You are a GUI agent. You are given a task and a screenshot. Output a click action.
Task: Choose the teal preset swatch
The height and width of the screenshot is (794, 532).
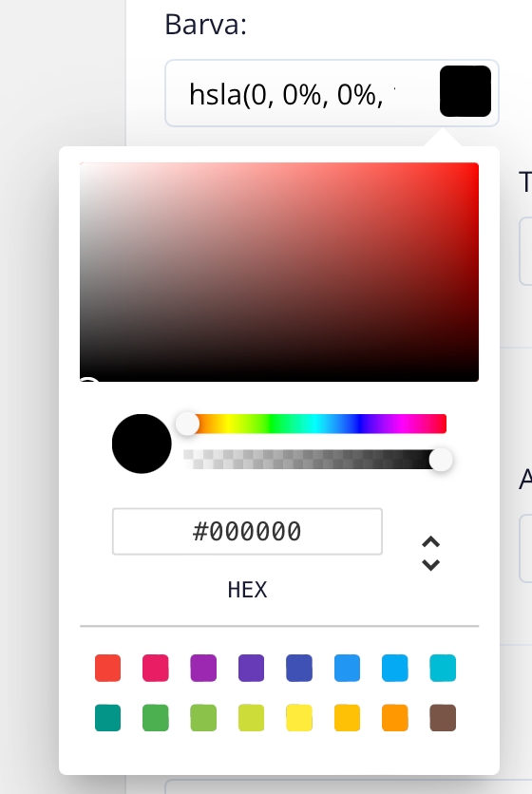pyautogui.click(x=108, y=717)
